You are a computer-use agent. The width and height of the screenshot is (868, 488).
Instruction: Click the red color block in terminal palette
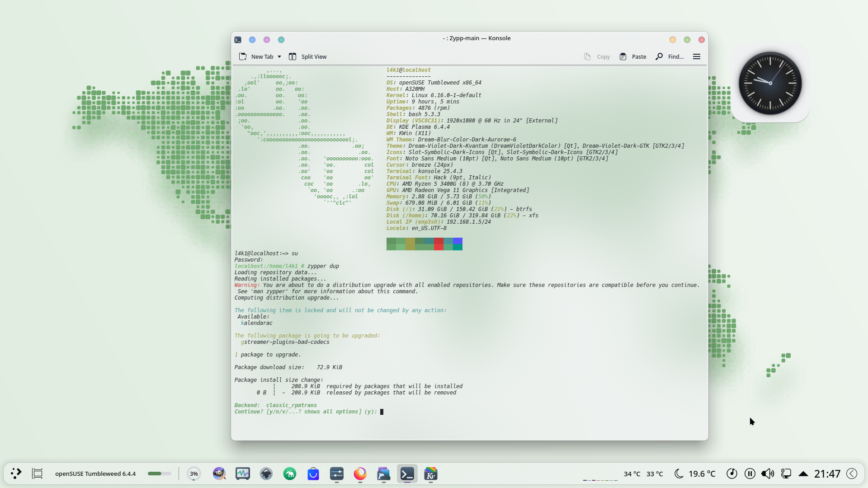click(x=439, y=244)
